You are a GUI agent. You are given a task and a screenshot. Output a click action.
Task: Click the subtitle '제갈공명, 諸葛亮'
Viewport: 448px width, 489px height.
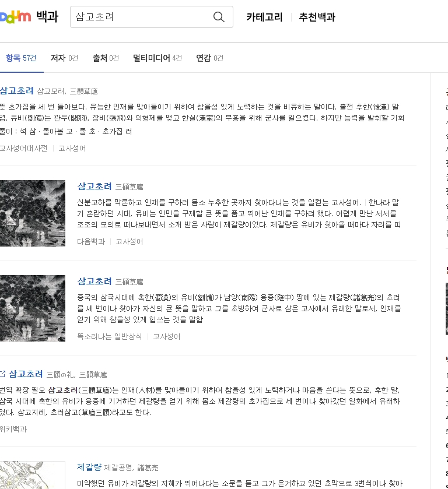pos(131,467)
